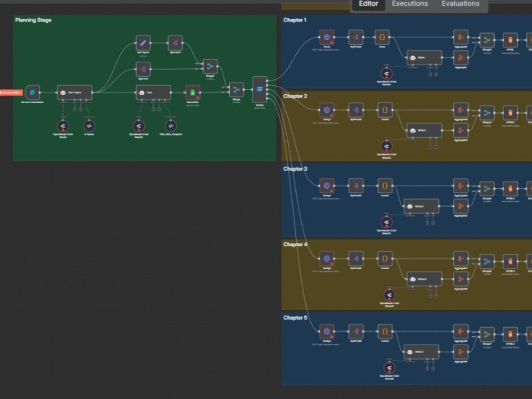
Task: Select the Editor tab
Action: tap(369, 4)
